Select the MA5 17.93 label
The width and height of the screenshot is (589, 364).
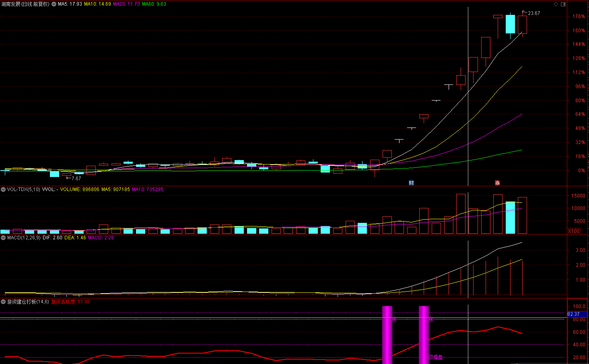(70, 4)
